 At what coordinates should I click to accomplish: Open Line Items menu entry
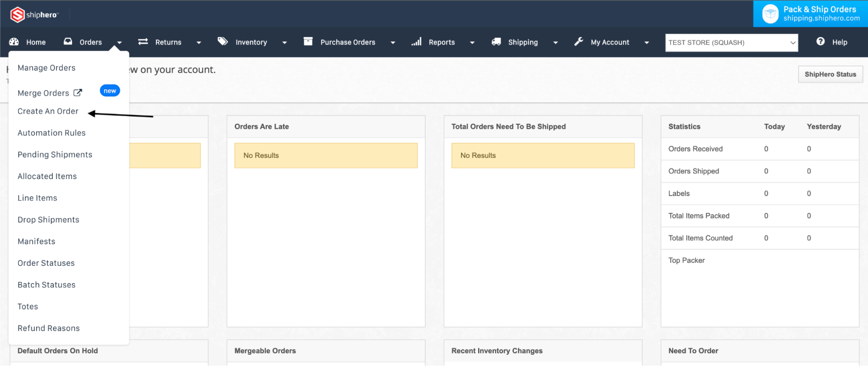[x=37, y=198]
